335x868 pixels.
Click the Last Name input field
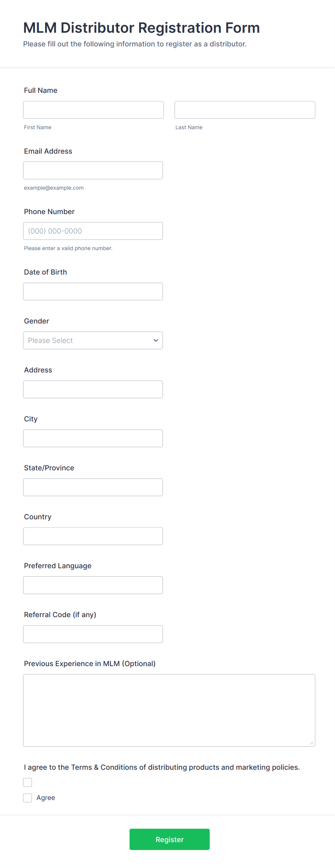tap(245, 110)
